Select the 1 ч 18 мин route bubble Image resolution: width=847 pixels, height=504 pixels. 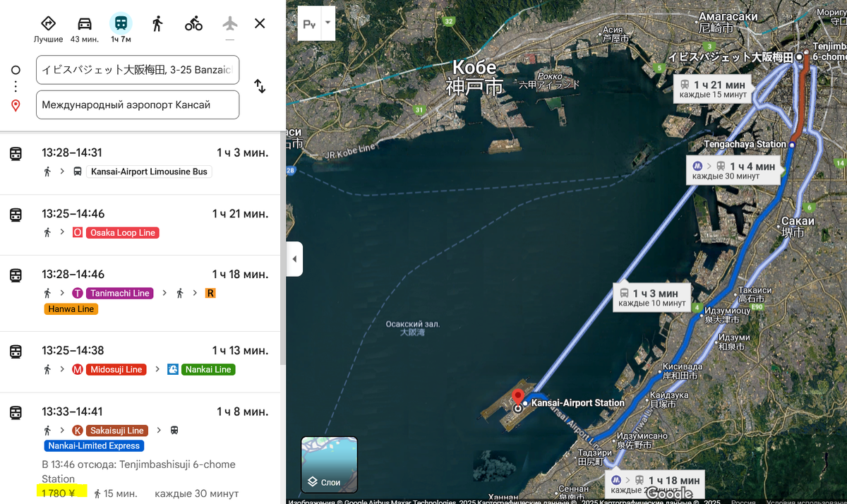tap(654, 484)
